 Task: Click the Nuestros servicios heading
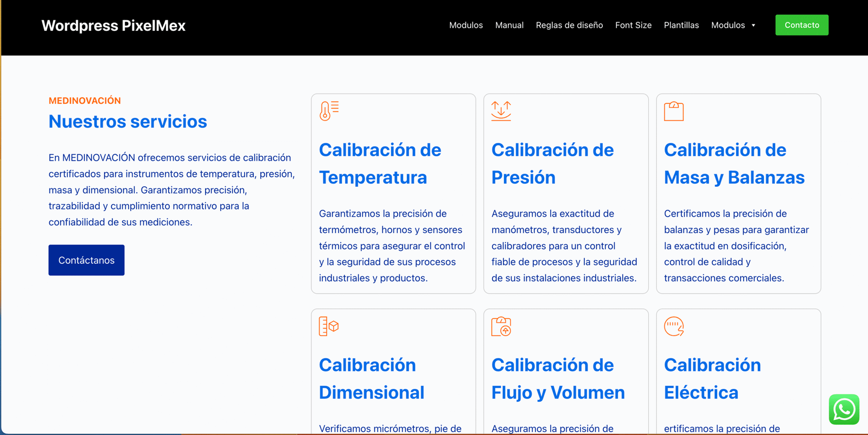pos(127,122)
